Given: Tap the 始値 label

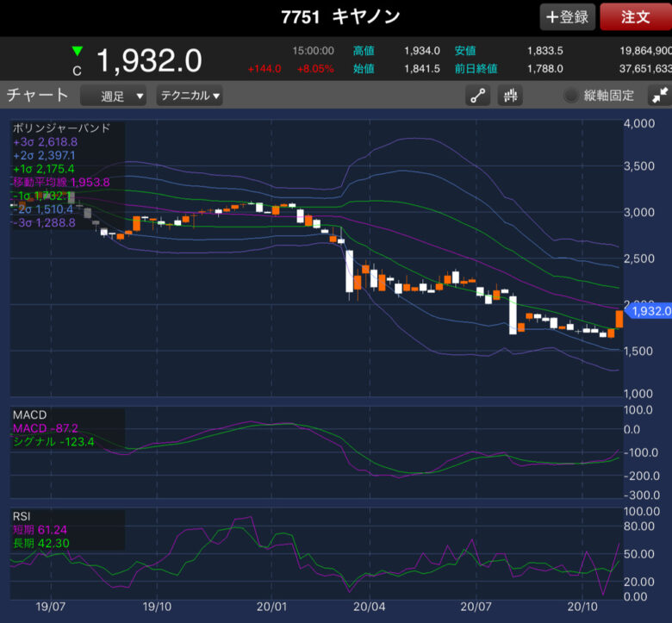Looking at the screenshot, I should click(364, 69).
